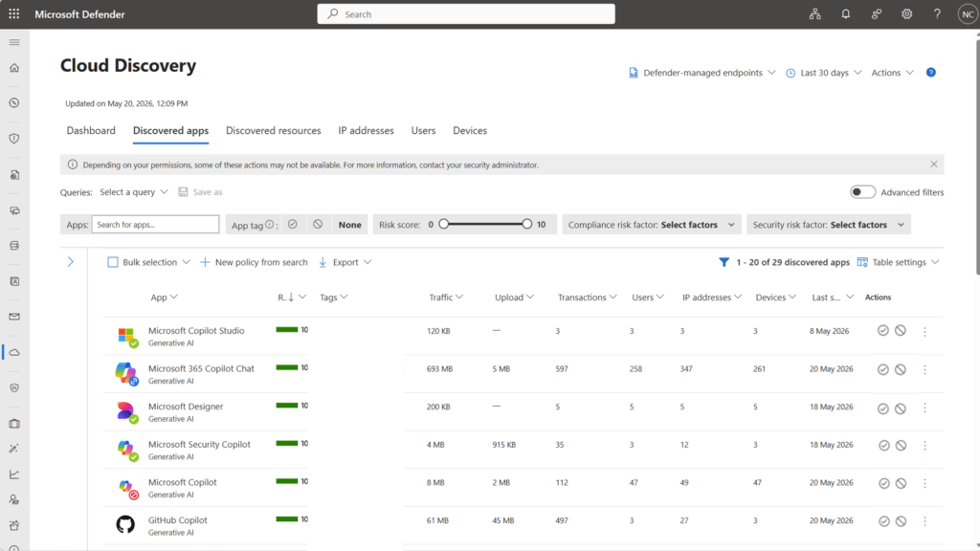Click the page vertical scrollbar

[977, 156]
